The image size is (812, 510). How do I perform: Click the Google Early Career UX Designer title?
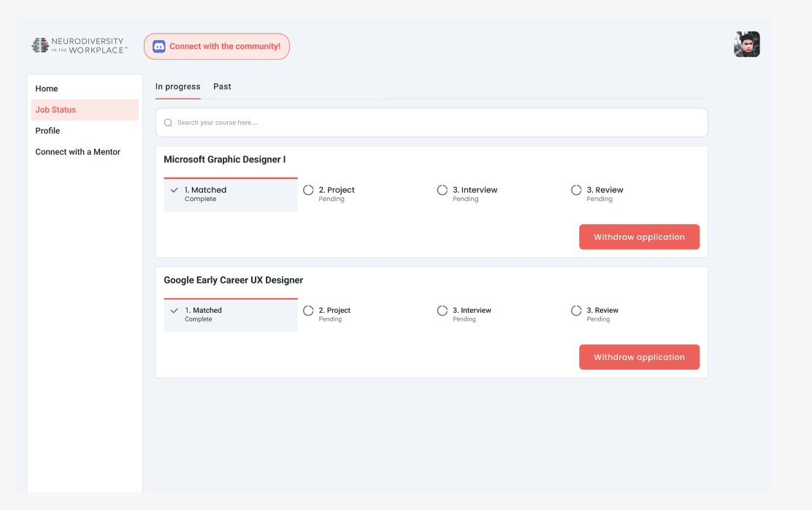coord(234,281)
